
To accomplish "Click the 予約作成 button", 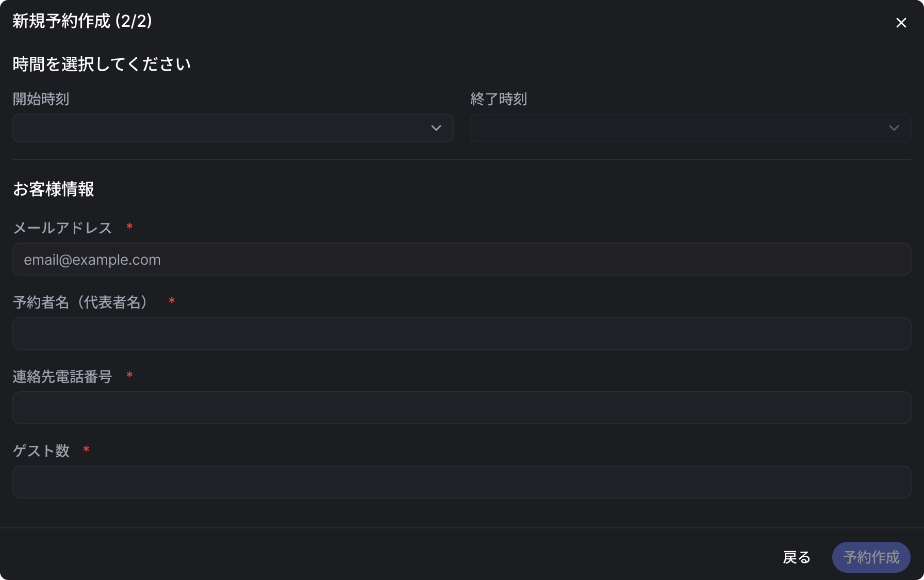I will [871, 557].
